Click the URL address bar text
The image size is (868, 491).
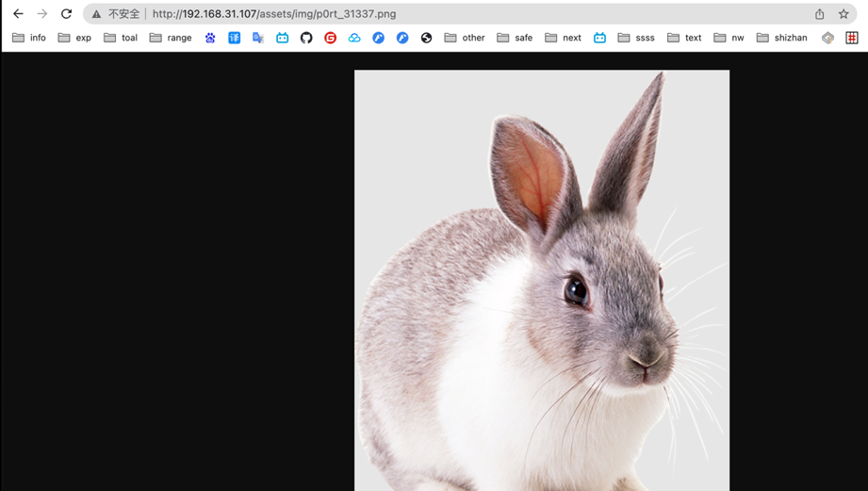point(273,14)
